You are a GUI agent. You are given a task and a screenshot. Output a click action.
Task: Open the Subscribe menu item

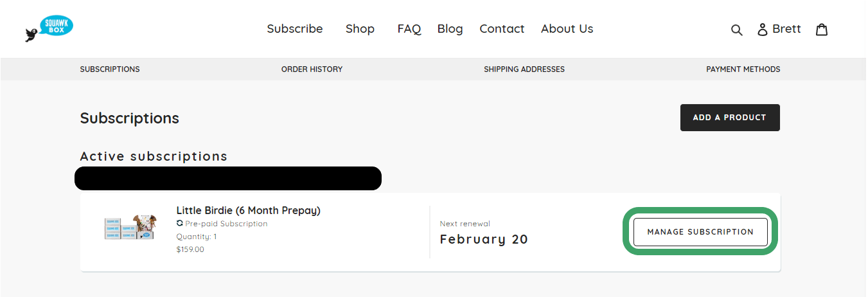295,29
